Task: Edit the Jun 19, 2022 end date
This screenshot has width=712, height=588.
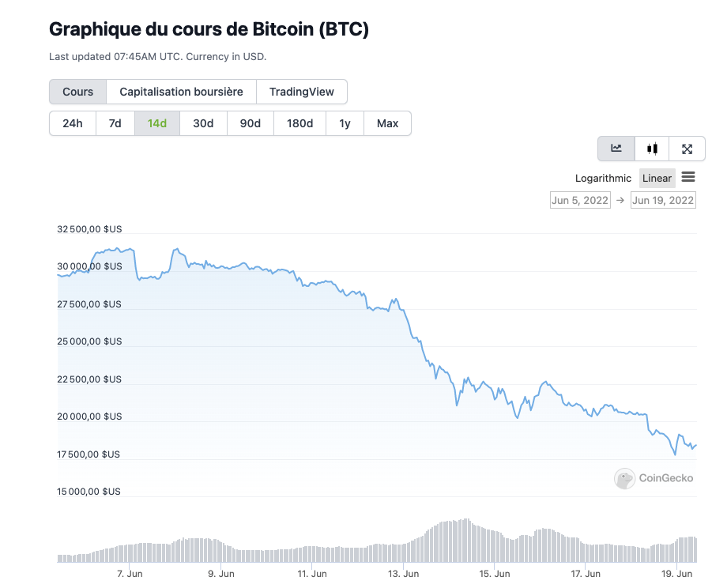Action: (x=663, y=200)
